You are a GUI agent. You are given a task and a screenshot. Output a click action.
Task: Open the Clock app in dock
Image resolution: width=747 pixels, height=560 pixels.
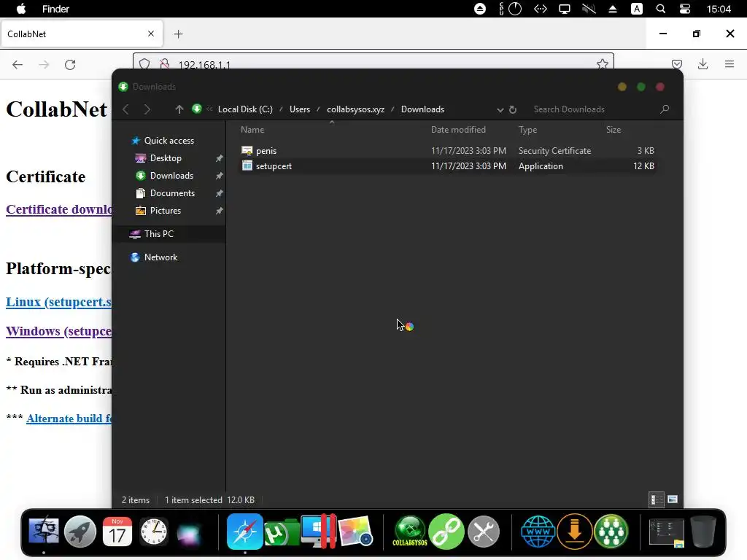[x=153, y=531]
